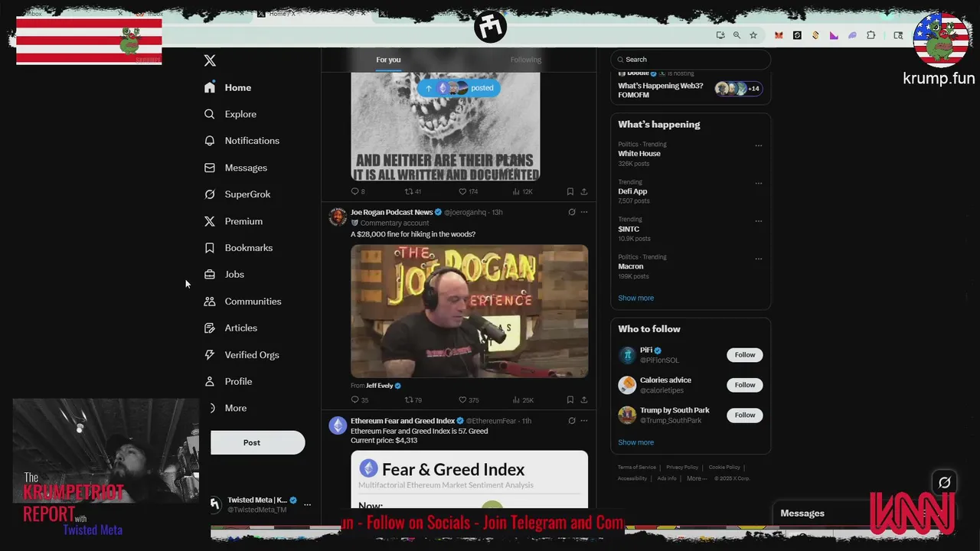Open the Ethereum Fear and Greed Index avatar
The height and width of the screenshot is (551, 980).
point(338,425)
